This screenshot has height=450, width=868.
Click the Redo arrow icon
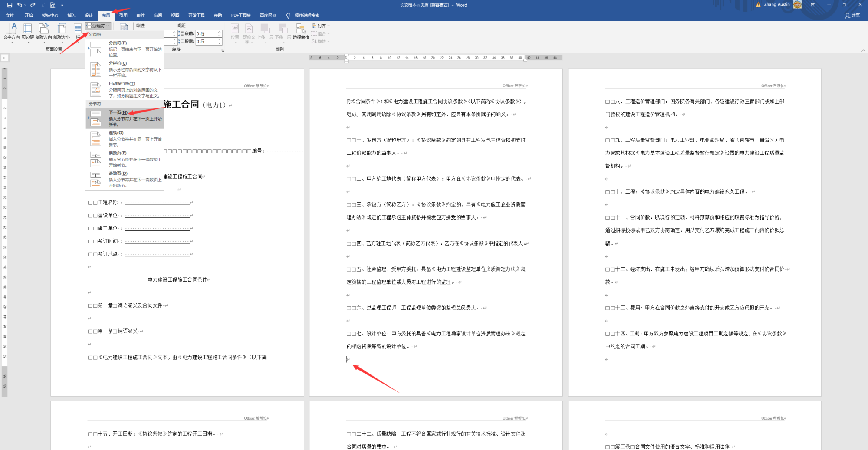(x=33, y=5)
